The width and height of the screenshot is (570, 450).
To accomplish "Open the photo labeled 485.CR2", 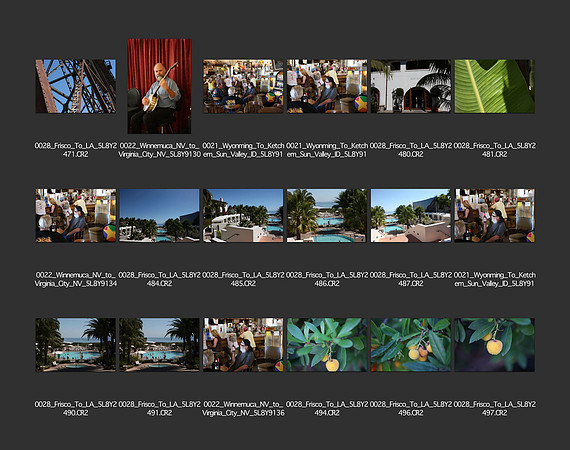I will [243, 215].
